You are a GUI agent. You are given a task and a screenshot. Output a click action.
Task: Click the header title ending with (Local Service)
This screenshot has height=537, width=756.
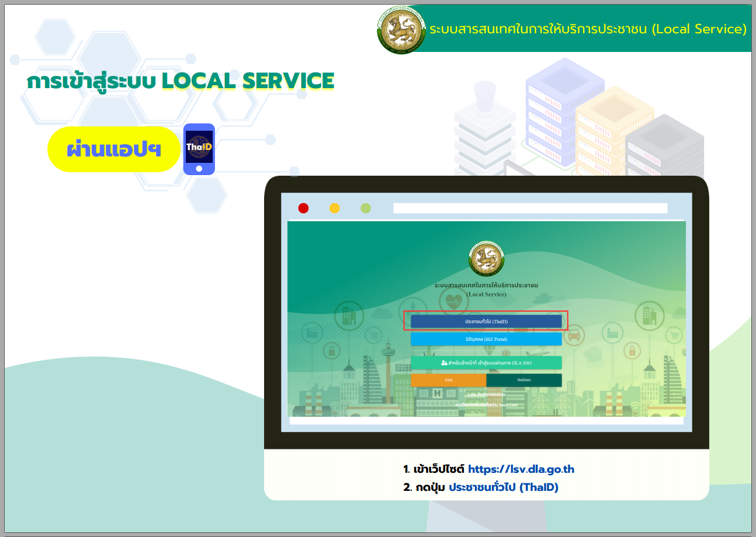[x=588, y=29]
